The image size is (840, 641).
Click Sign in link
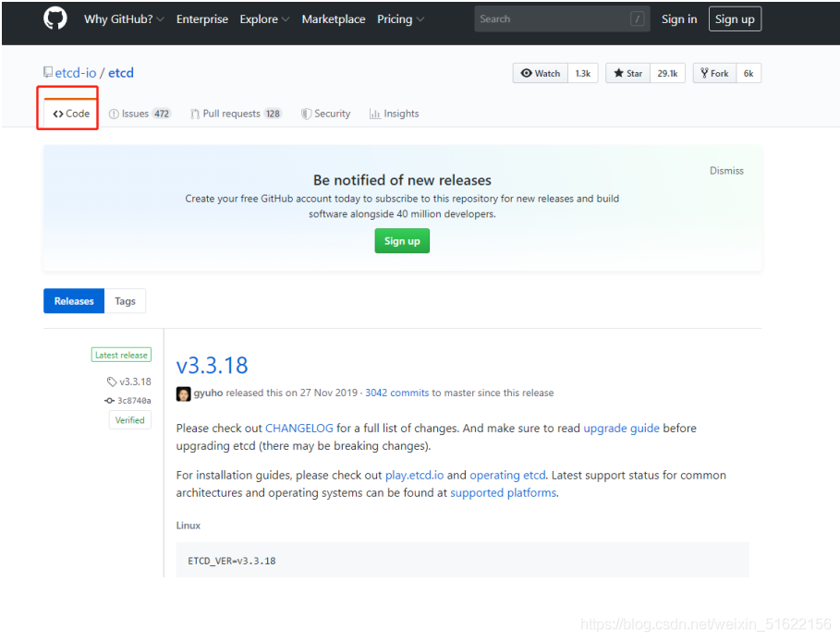pyautogui.click(x=679, y=19)
